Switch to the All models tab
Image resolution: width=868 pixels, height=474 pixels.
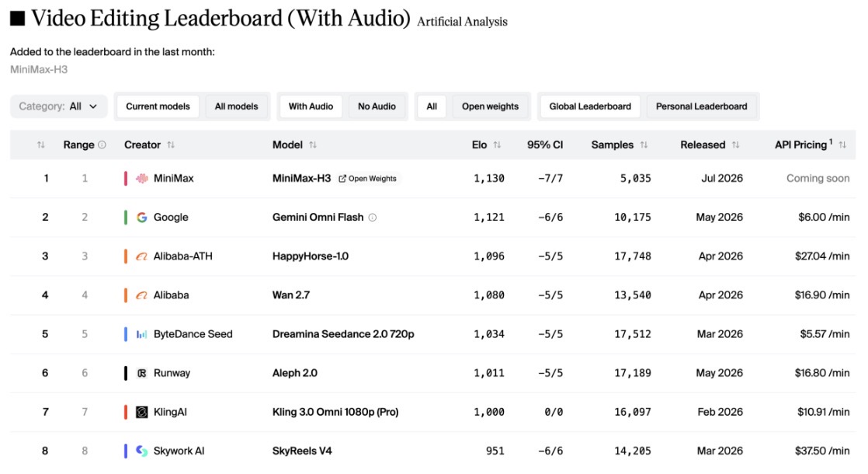(236, 106)
